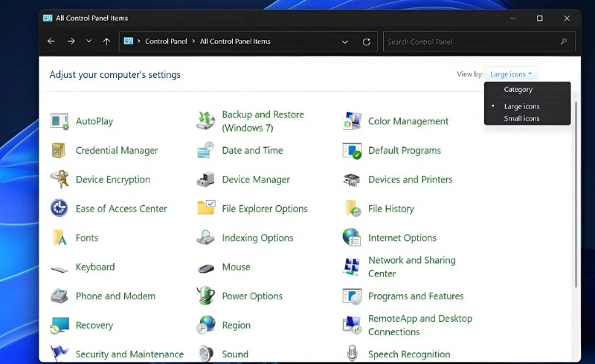Open the Programs and Features text link
The width and height of the screenshot is (595, 364).
pos(416,296)
